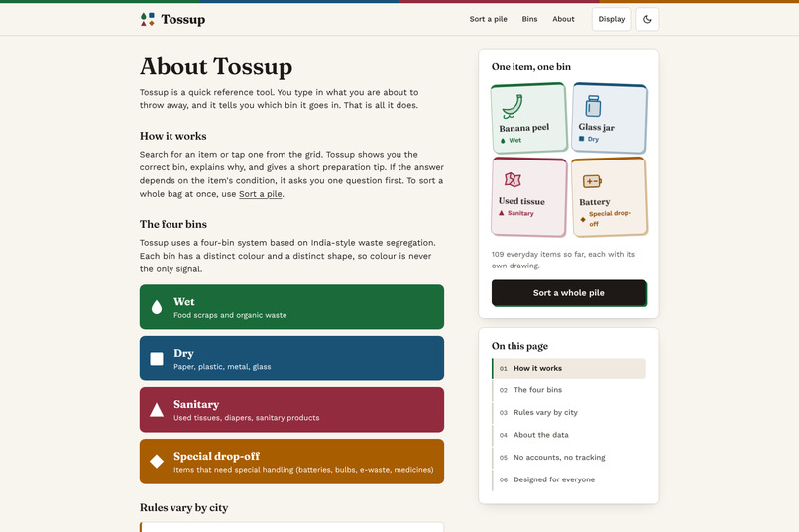Click Paper, plastic, metal, glass text

click(x=222, y=367)
